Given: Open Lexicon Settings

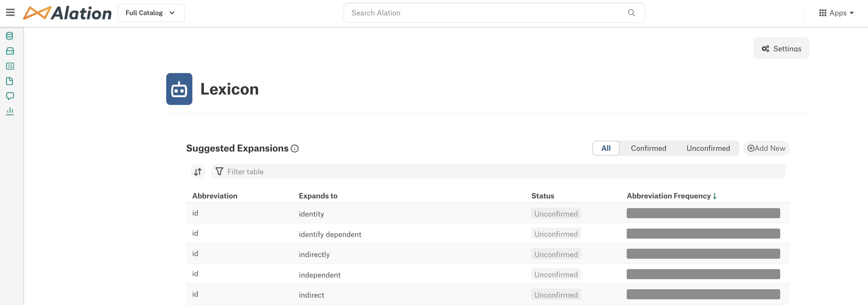Looking at the screenshot, I should (x=782, y=48).
